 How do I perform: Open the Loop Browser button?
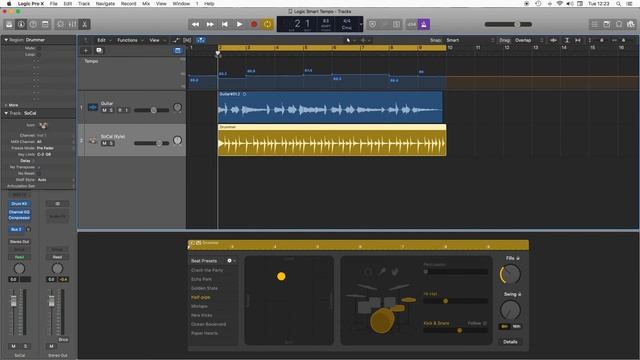pyautogui.click(x=619, y=24)
